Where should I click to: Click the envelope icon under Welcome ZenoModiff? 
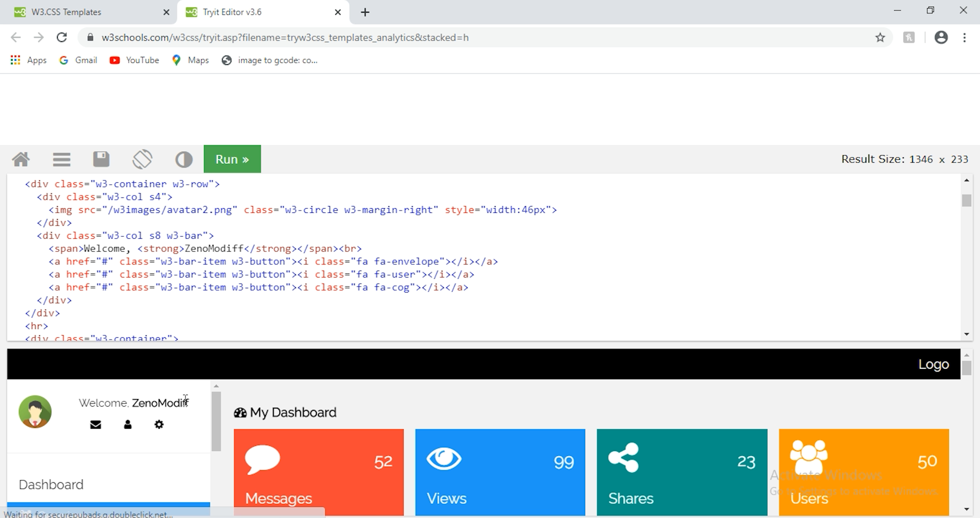[x=95, y=424]
